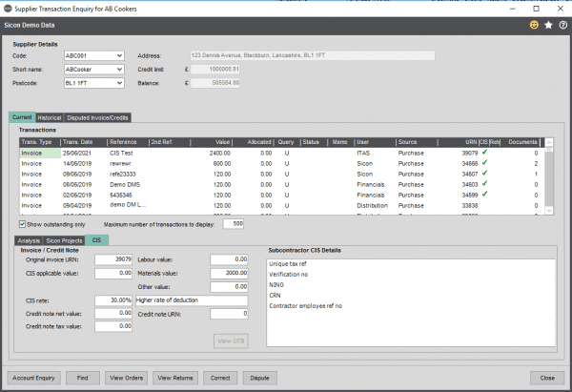Click the View CITB button
This screenshot has height=392, width=572.
[231, 340]
